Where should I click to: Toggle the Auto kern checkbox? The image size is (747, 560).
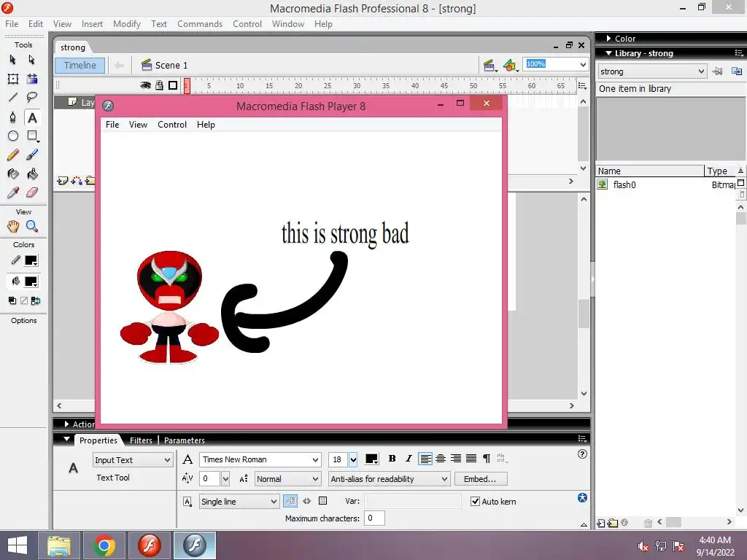coord(475,502)
